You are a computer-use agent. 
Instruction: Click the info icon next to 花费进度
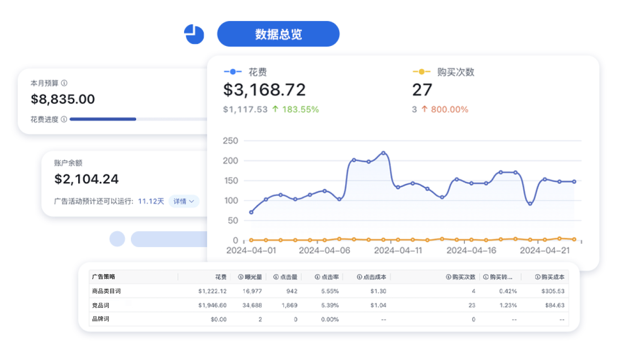point(64,119)
